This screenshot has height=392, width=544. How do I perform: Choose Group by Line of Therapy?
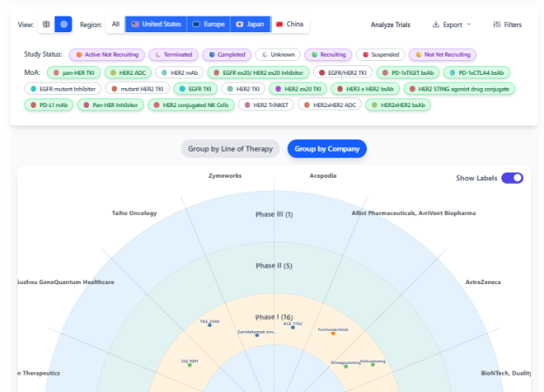tap(230, 149)
